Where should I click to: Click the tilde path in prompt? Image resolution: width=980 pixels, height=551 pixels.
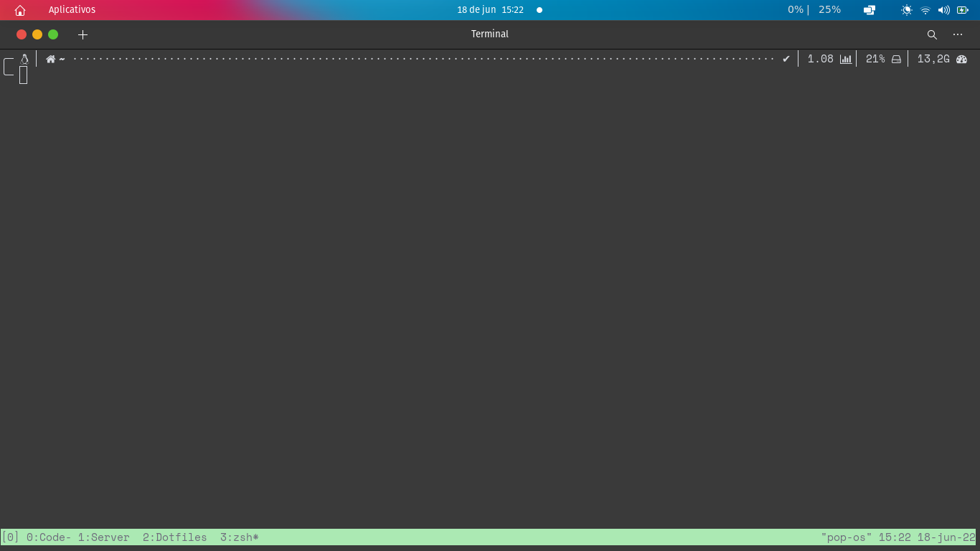pos(62,59)
